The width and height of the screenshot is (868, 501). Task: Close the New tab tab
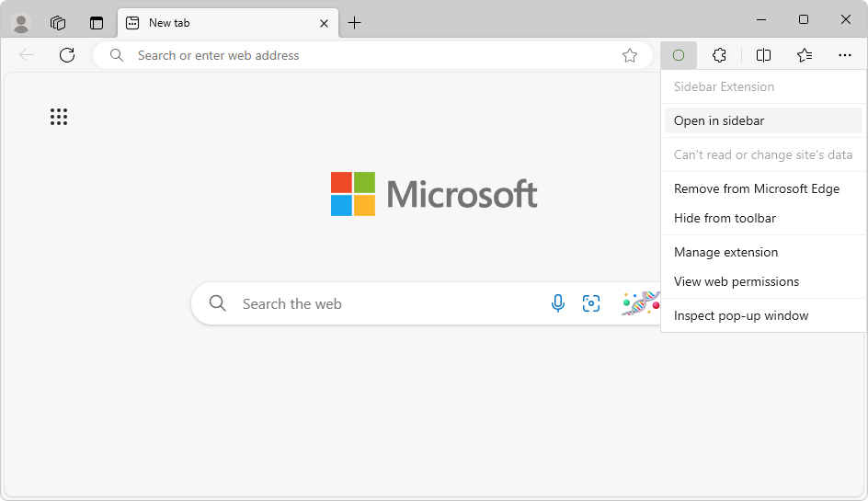point(324,23)
